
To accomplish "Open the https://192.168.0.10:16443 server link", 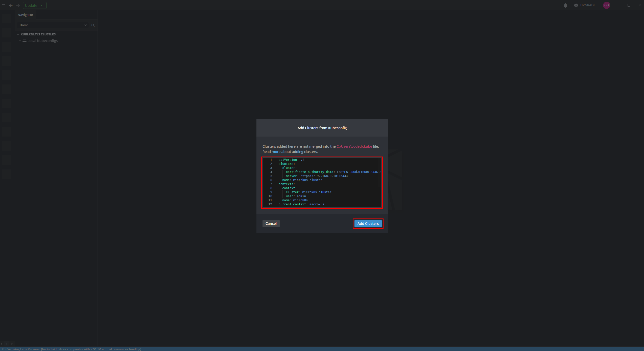I will click(x=324, y=176).
